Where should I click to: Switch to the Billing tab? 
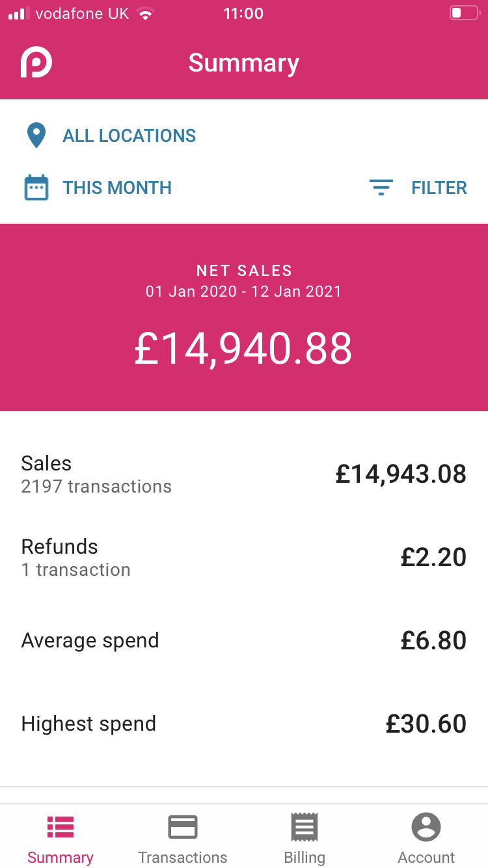point(305,857)
